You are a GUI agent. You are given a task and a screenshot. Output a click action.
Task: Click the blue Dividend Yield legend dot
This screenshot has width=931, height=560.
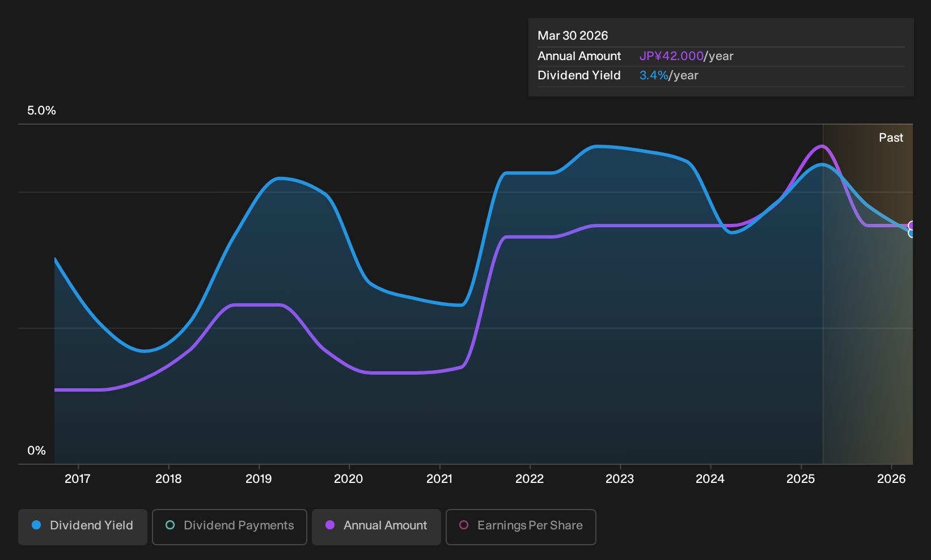36,525
